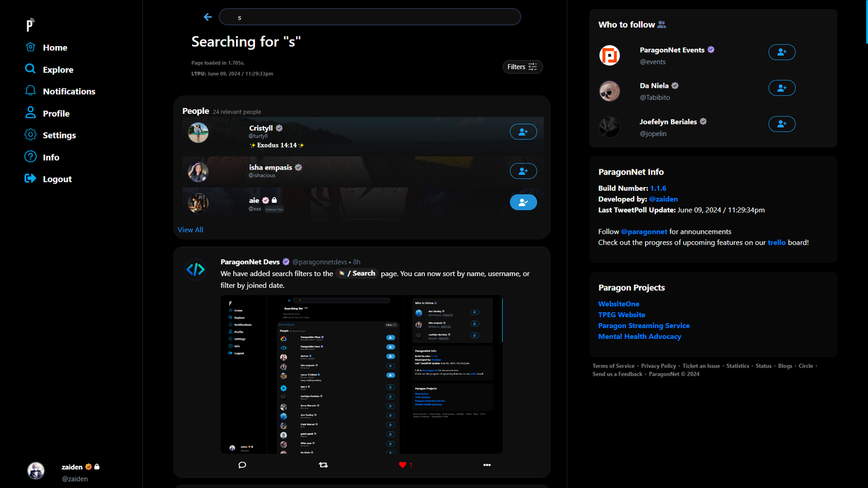Click the reply comment icon under post
This screenshot has width=868, height=488.
coord(242,465)
